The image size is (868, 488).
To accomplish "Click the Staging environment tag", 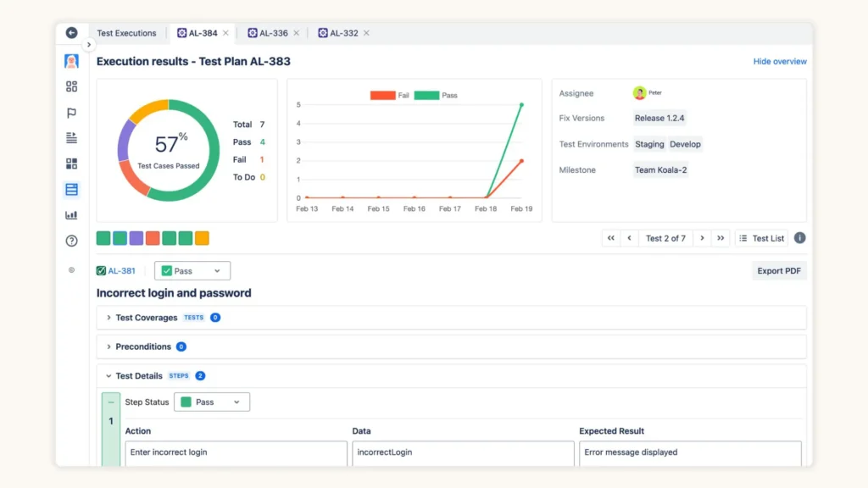I will [x=649, y=144].
